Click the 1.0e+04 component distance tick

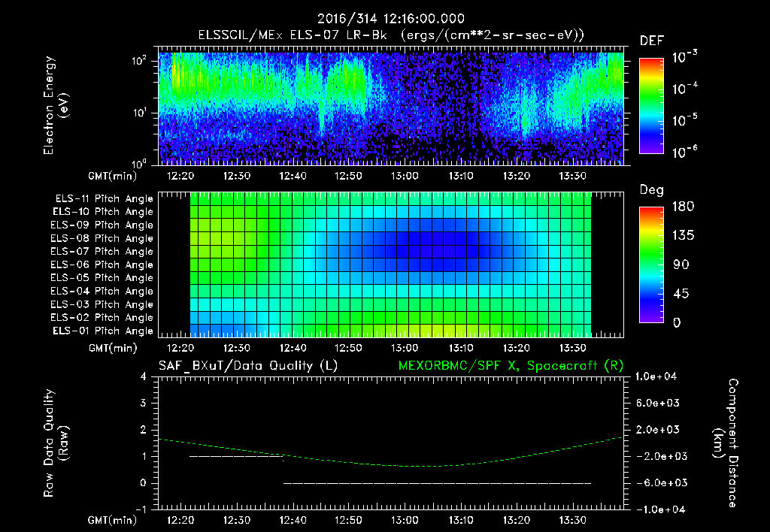(656, 377)
